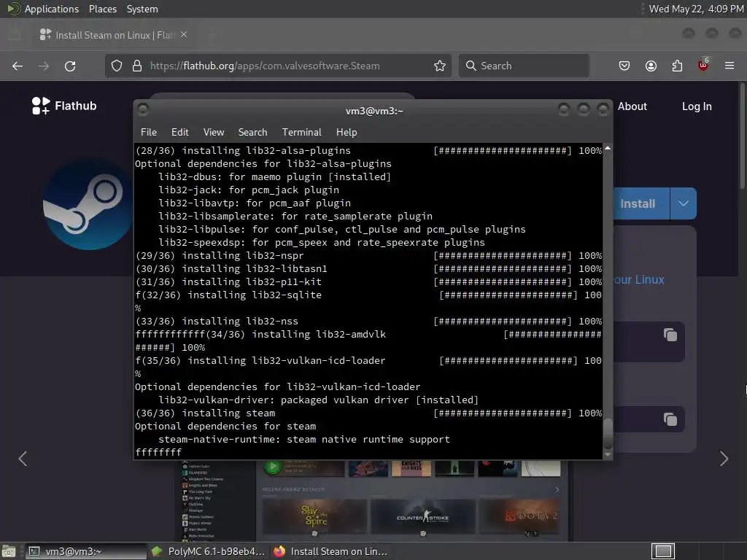Click the Log In link
Image resolution: width=747 pixels, height=560 pixels.
697,106
